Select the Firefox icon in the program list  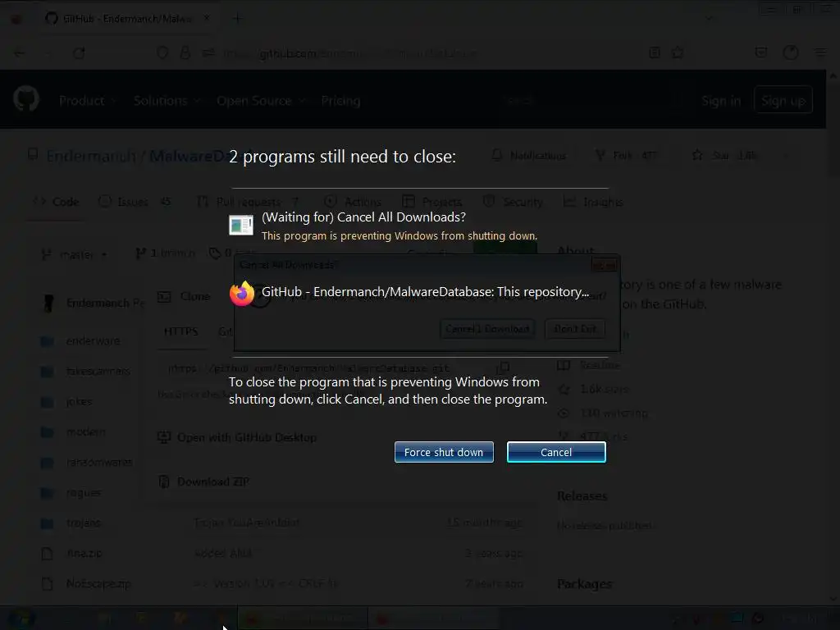tap(242, 294)
